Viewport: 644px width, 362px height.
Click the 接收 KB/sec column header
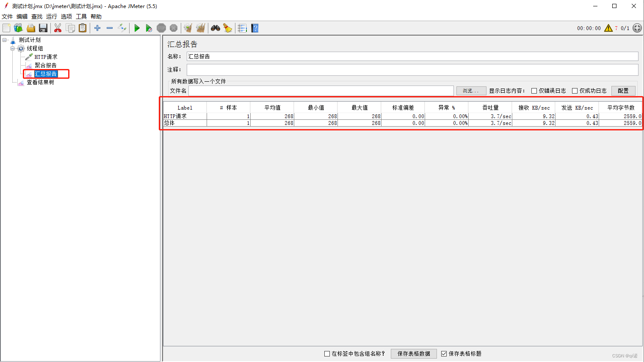pyautogui.click(x=534, y=108)
